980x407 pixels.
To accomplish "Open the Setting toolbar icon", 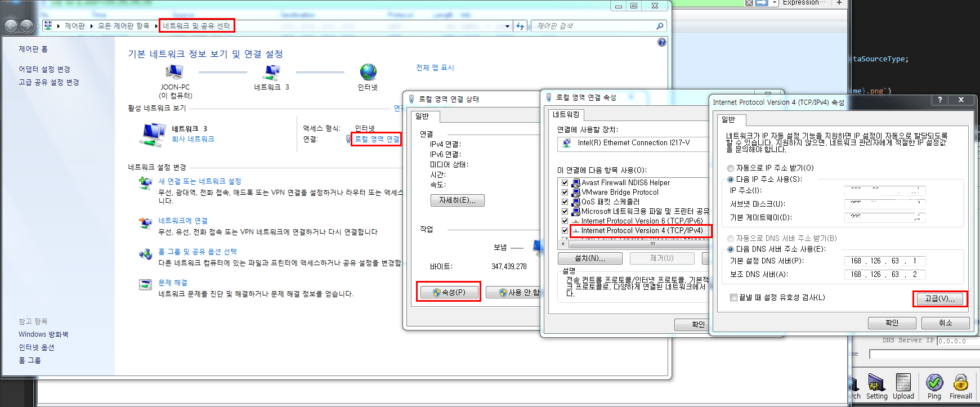I will coord(876,383).
